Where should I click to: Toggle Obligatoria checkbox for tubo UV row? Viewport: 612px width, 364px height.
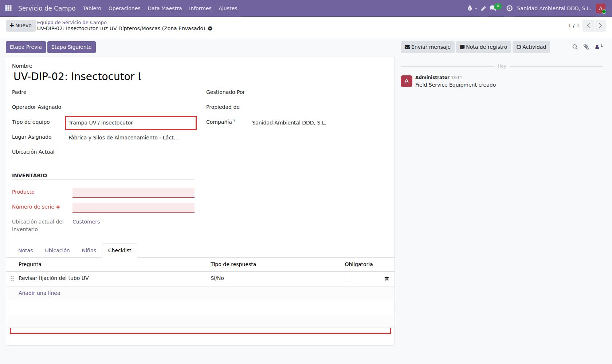348,278
